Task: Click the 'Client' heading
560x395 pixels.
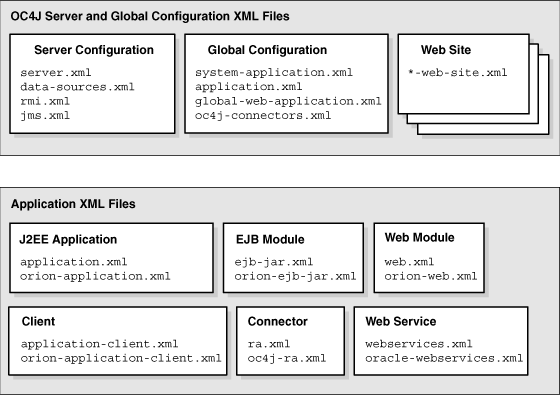Action: click(39, 321)
